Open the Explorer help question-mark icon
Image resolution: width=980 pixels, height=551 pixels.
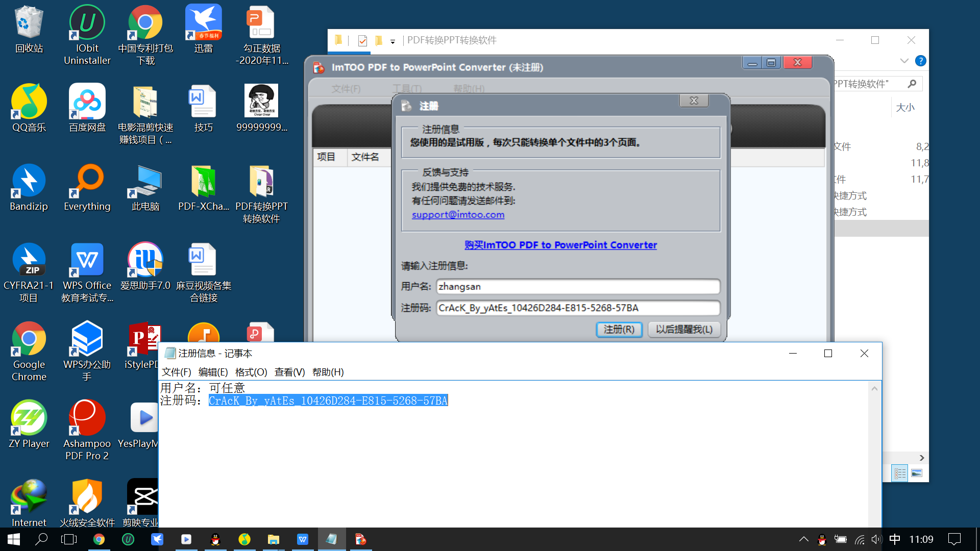click(920, 61)
